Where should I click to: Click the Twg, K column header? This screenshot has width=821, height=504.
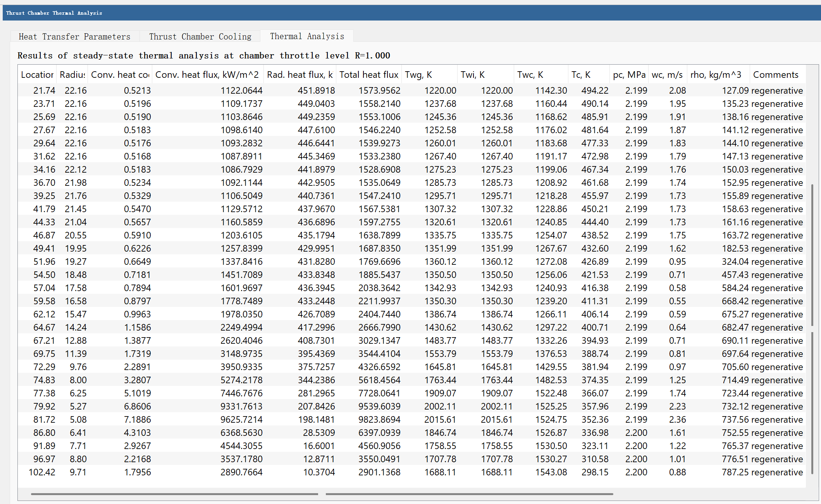(x=418, y=74)
